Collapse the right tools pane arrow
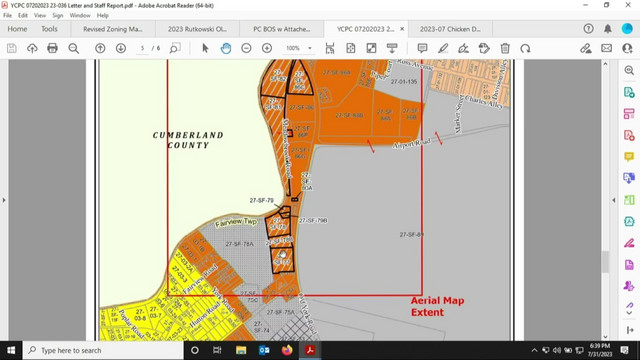 [614, 200]
